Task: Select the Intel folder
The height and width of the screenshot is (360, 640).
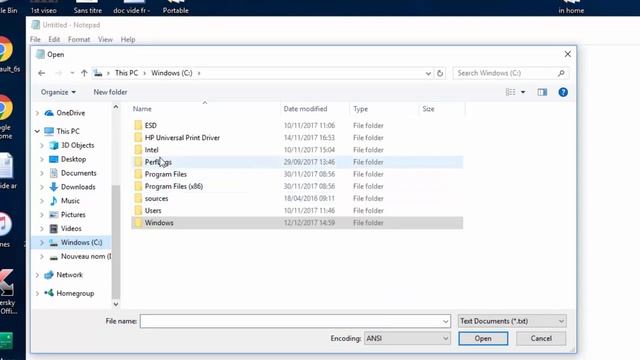Action: 151,150
